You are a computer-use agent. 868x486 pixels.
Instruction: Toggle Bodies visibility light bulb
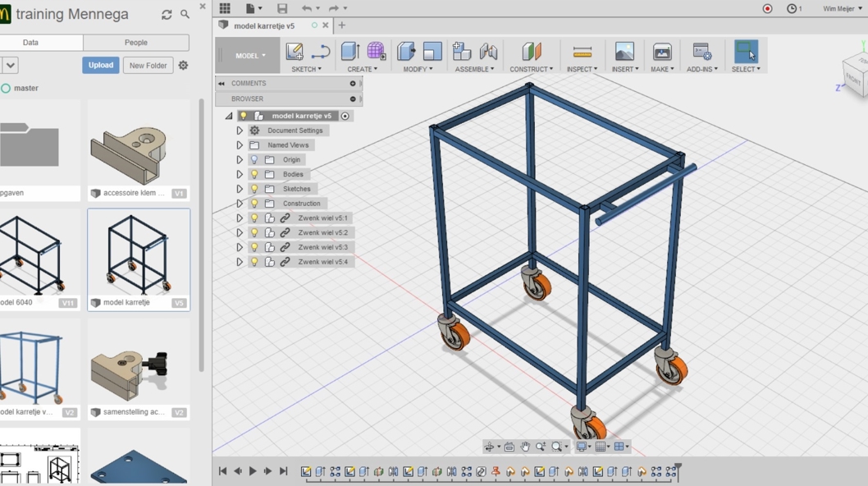[254, 174]
